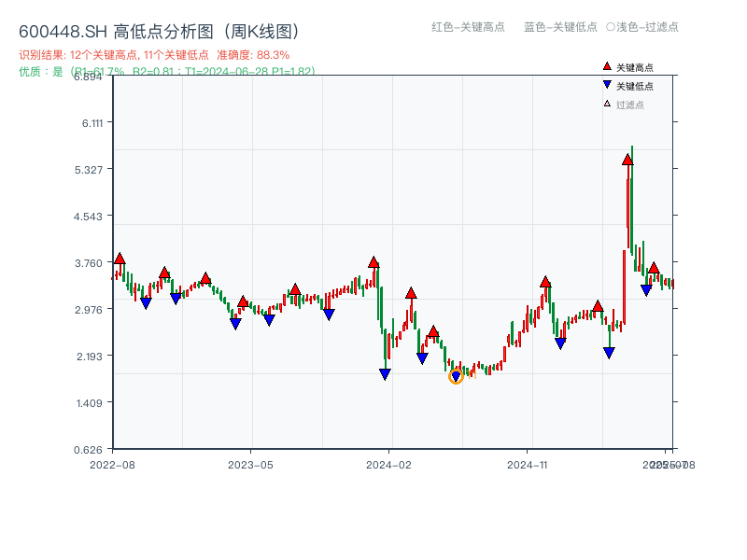
Task: Toggle the 关键高点 legend entry
Action: click(627, 67)
